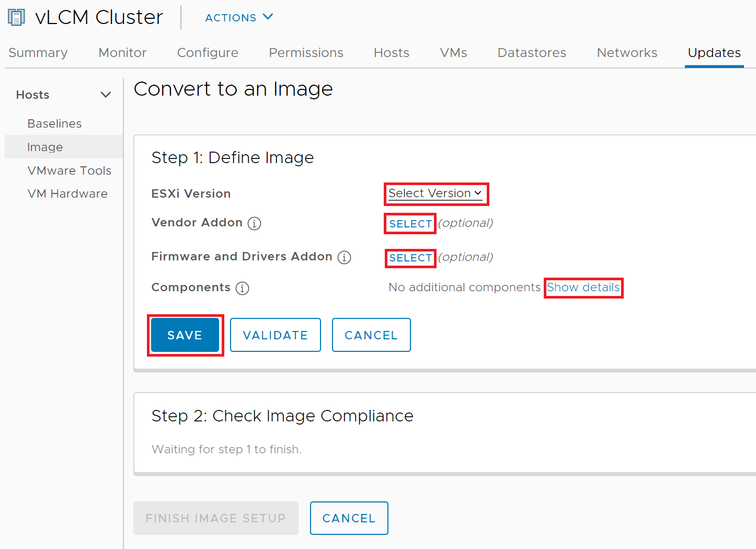Image resolution: width=756 pixels, height=549 pixels.
Task: Open the Networks tab
Action: pos(627,53)
